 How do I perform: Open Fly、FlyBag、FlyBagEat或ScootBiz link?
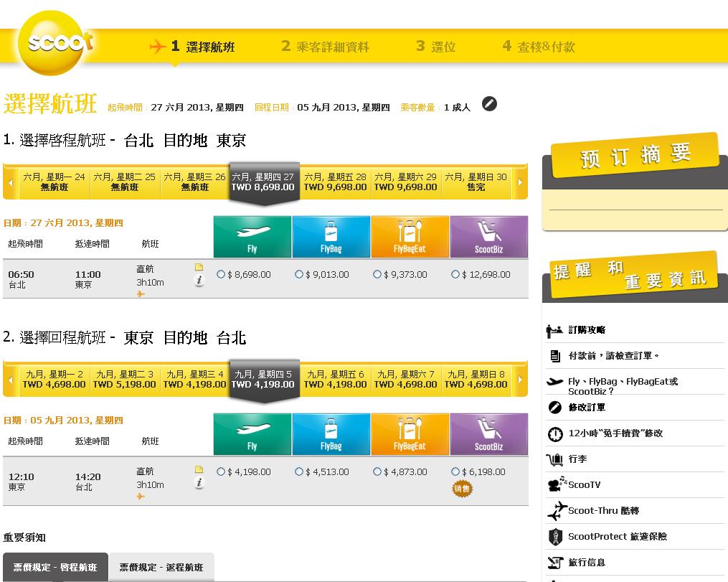tap(623, 387)
